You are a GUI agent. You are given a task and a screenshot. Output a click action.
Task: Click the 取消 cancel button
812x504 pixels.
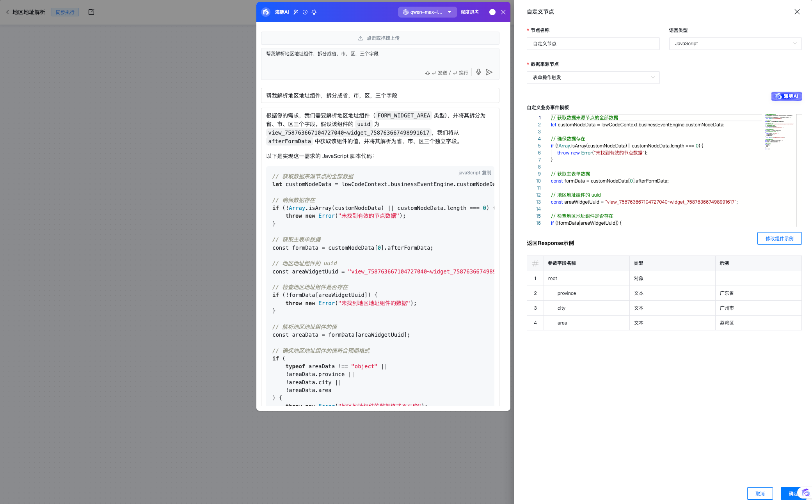[x=760, y=493]
